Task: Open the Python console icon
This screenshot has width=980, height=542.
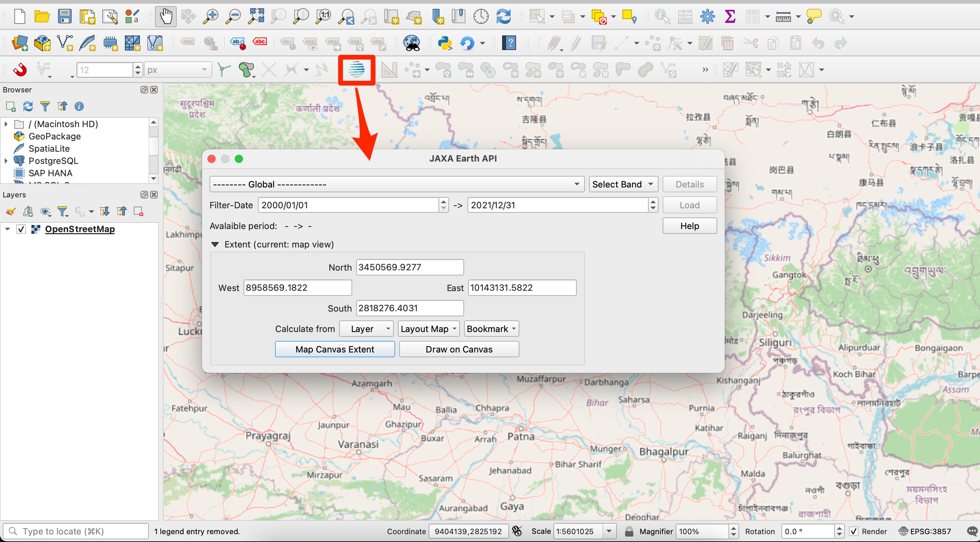Action: [x=444, y=43]
